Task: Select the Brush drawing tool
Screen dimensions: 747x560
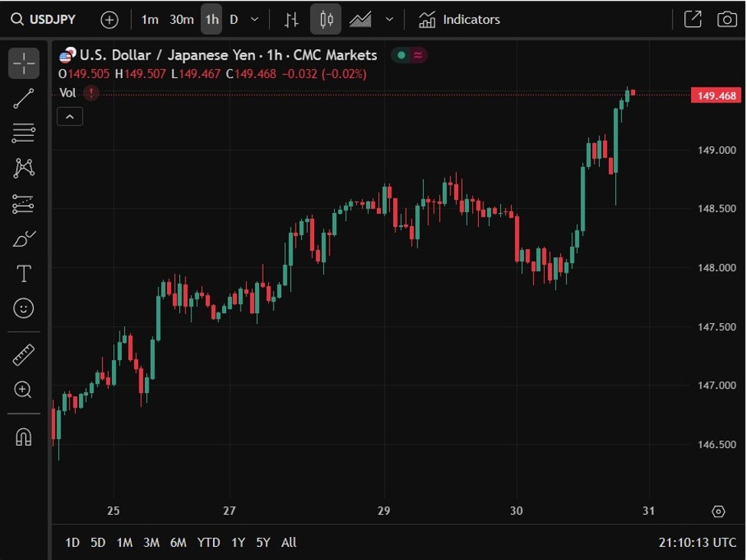Action: click(x=23, y=238)
